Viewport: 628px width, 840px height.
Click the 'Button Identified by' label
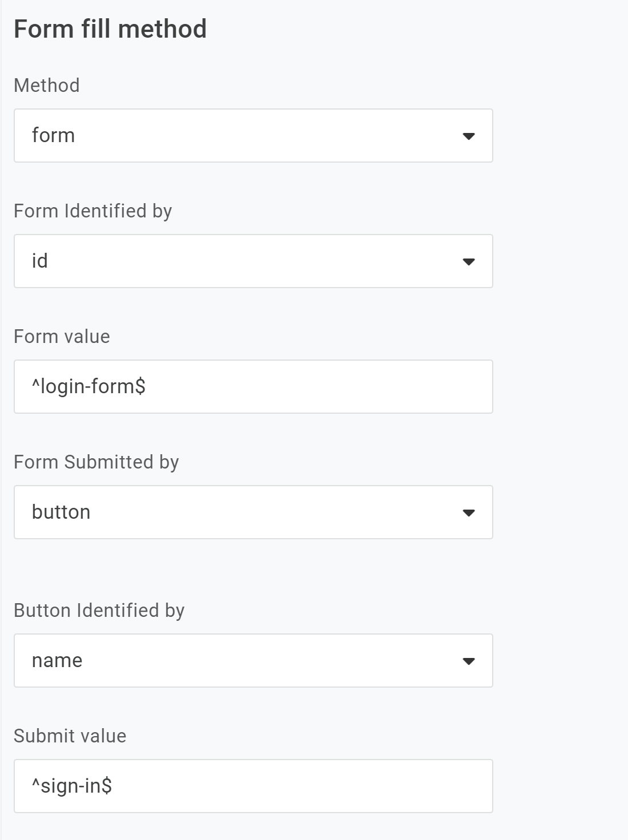[x=99, y=611]
